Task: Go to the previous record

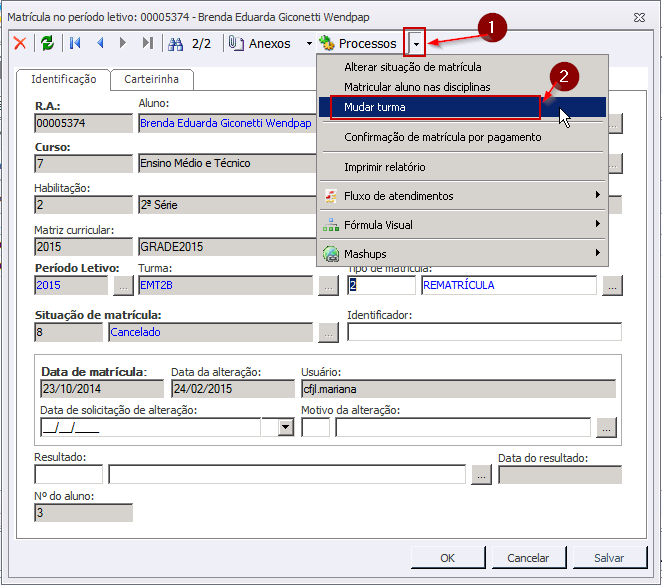Action: click(100, 43)
